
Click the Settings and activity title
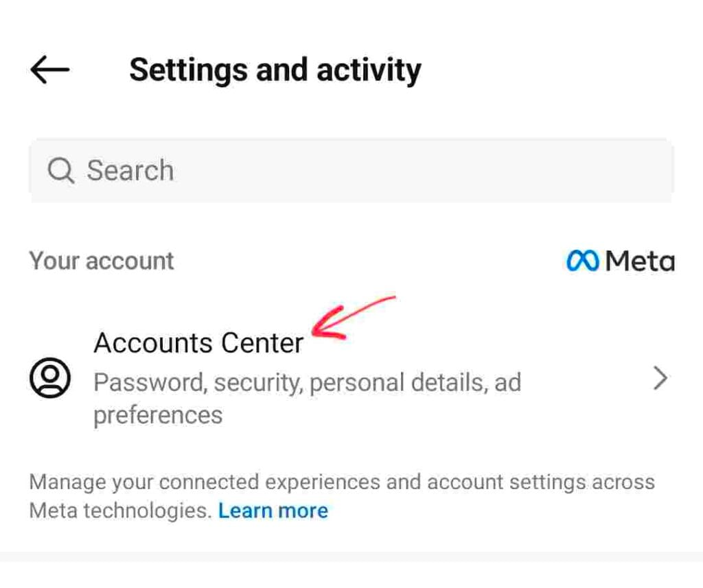click(x=275, y=71)
